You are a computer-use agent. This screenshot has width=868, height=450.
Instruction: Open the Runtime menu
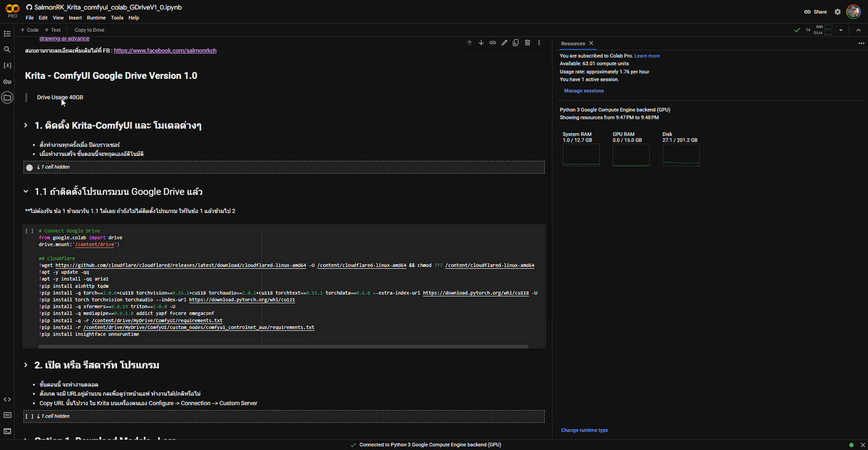point(96,18)
